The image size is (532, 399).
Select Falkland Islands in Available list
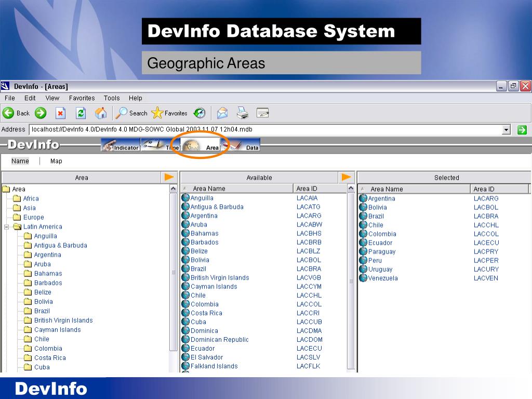tap(214, 366)
